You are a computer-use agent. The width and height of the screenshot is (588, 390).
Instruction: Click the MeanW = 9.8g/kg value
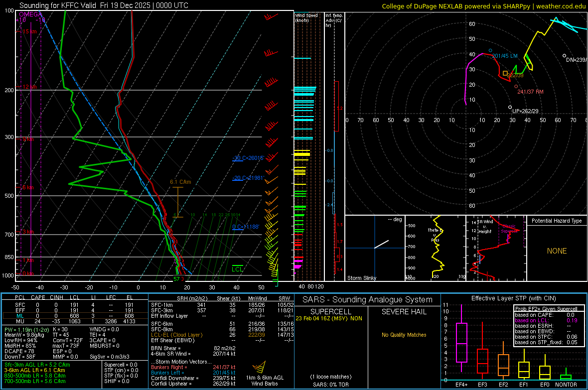pos(24,335)
